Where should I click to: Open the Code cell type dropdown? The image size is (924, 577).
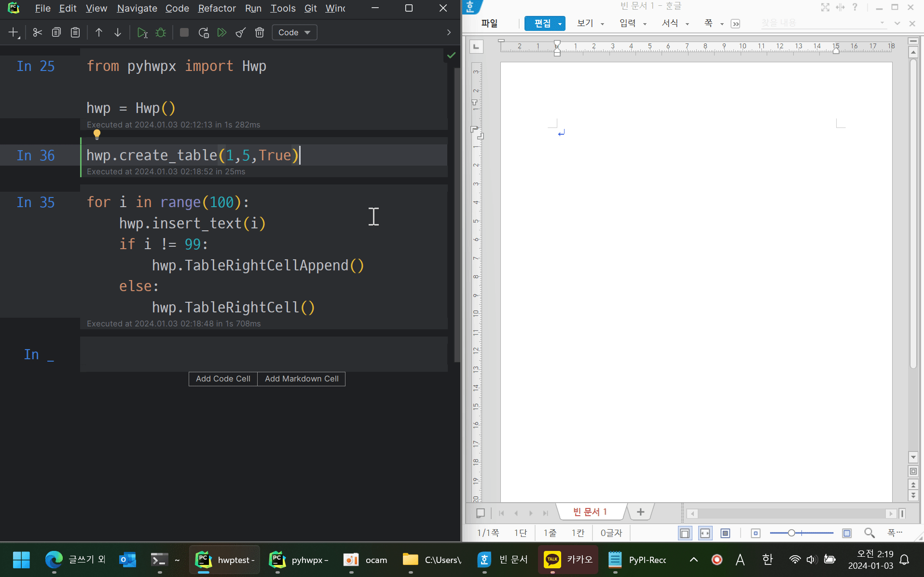pyautogui.click(x=294, y=32)
